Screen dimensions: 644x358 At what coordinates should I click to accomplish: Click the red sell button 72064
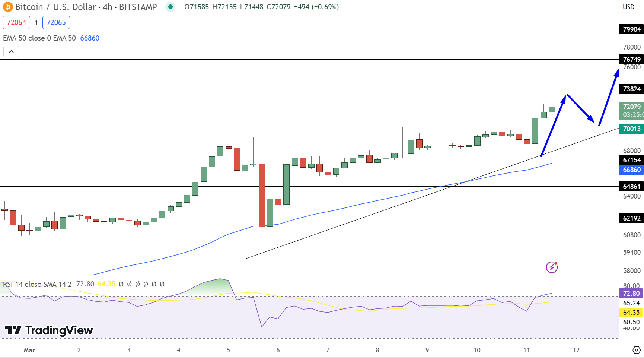(x=16, y=22)
